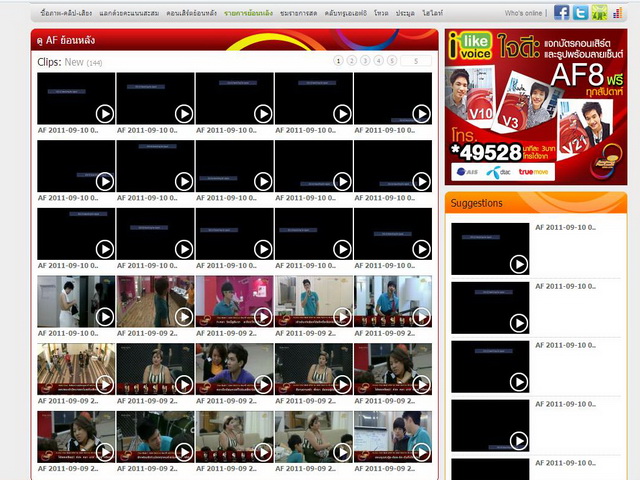Open the ประมูล menu item
Image resolution: width=640 pixels, height=480 pixels.
pos(405,13)
